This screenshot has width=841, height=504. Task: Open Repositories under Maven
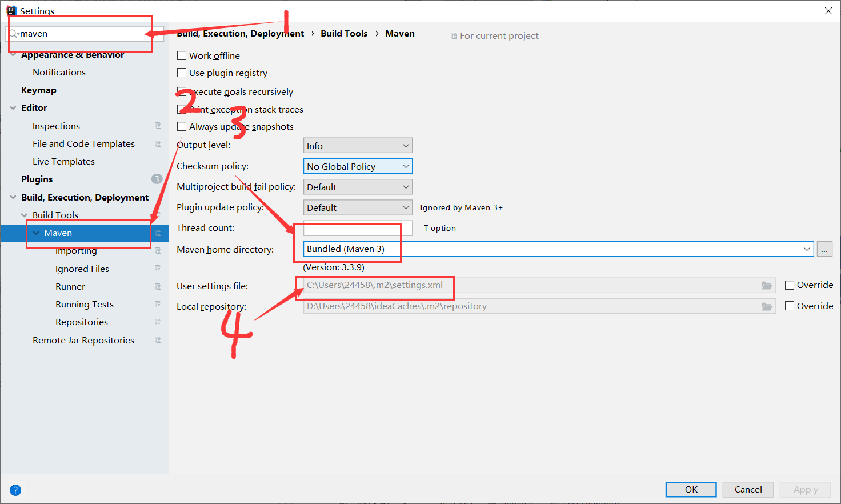[82, 322]
